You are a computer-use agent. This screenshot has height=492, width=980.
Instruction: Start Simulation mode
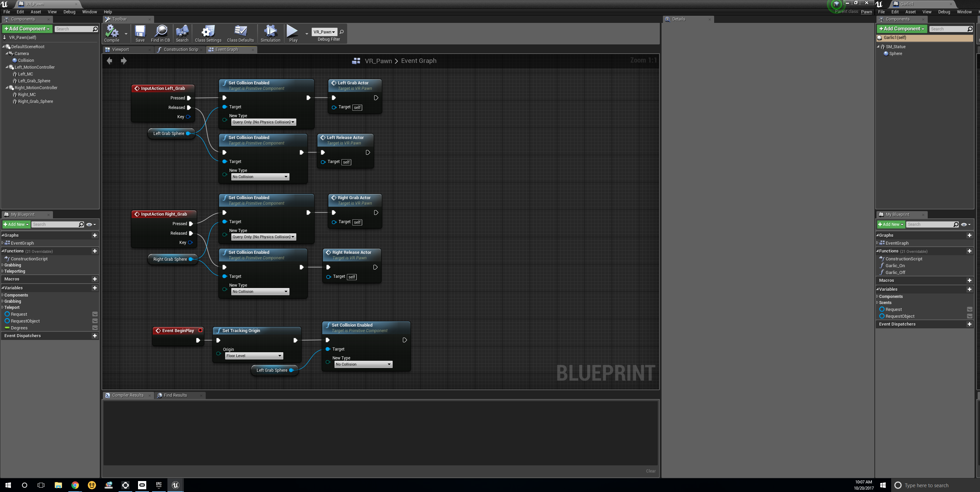[x=271, y=33]
